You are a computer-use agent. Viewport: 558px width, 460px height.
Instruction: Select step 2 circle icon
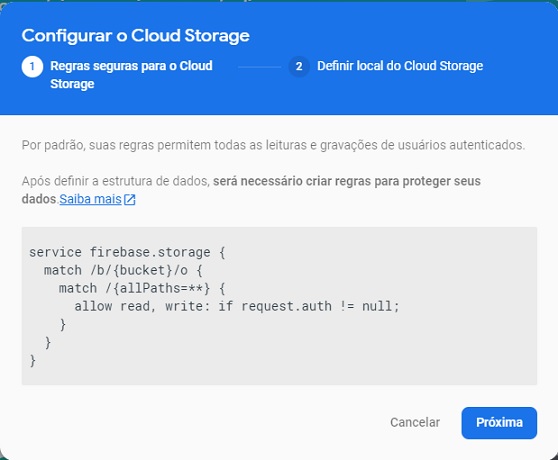tap(299, 67)
